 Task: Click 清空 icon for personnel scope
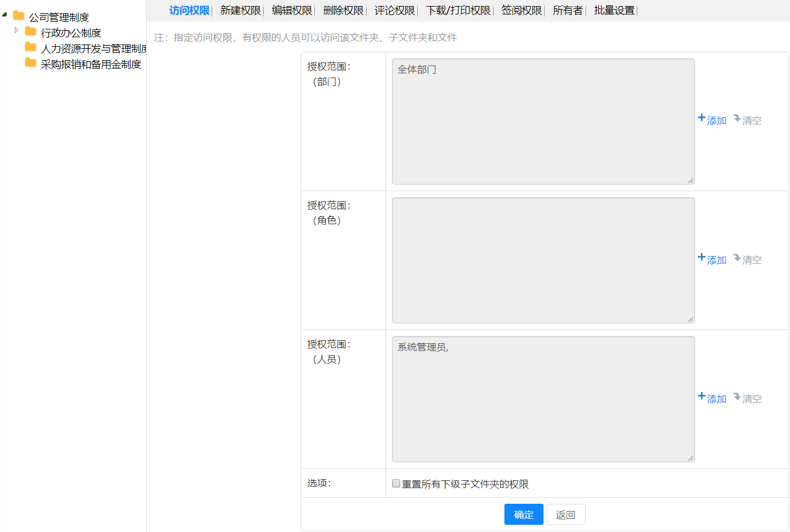(736, 397)
